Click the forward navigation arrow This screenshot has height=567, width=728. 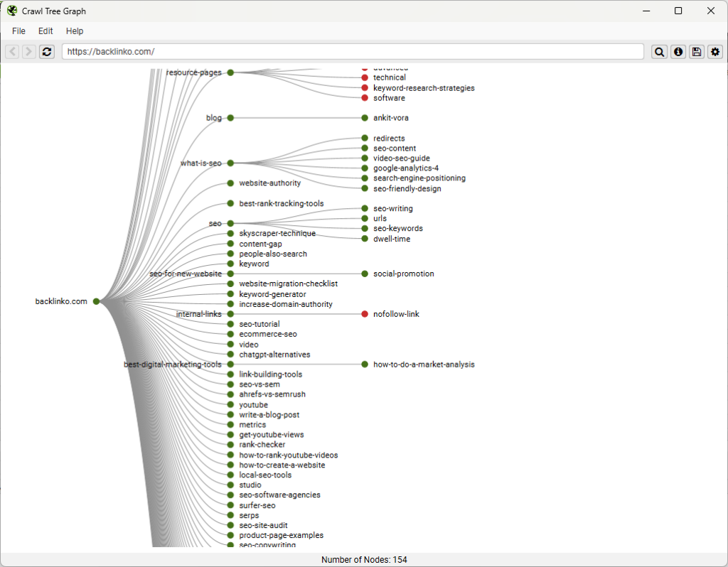tap(28, 51)
